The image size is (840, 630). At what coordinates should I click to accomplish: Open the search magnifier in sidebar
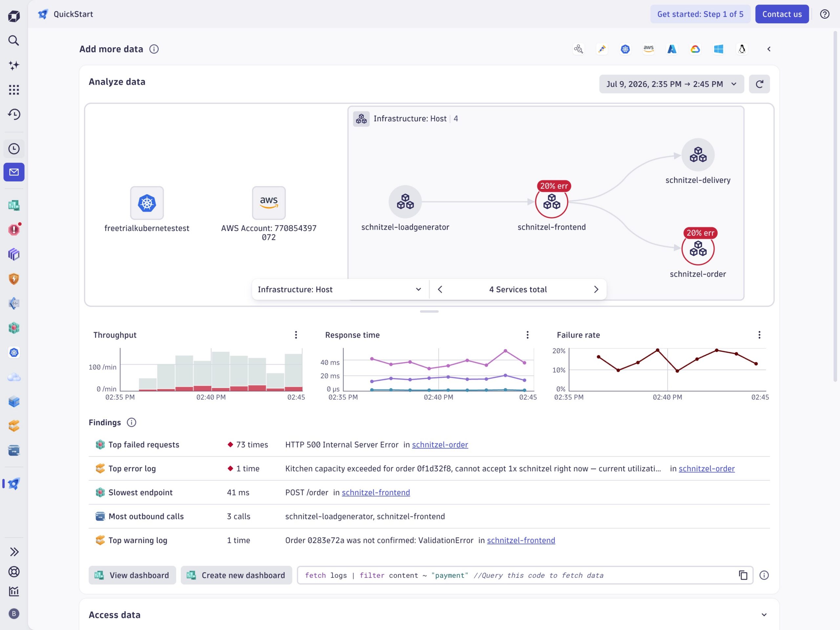[x=14, y=40]
